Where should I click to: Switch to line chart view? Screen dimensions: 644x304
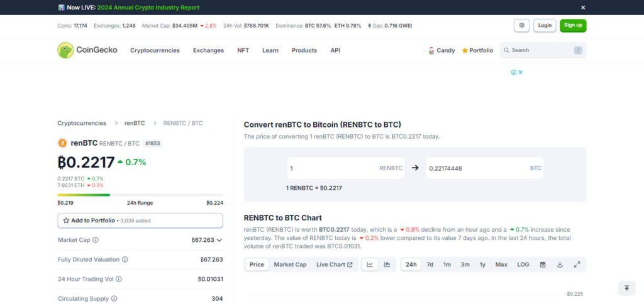click(x=370, y=264)
